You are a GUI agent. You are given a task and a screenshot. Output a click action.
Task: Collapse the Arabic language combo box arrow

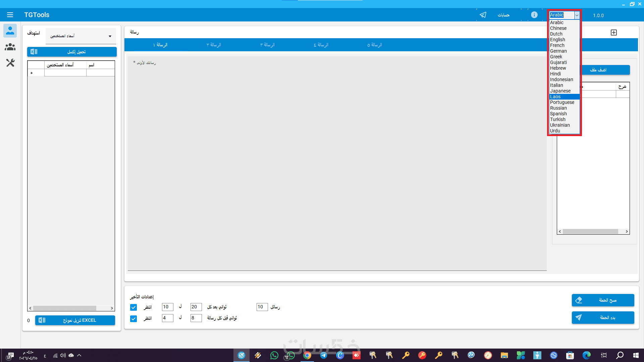click(577, 15)
